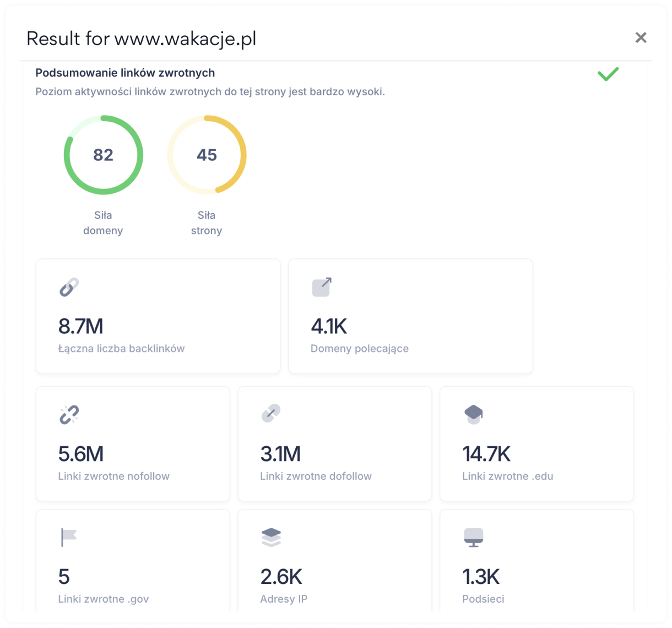The height and width of the screenshot is (628, 672).
Task: Click the monitor icon for Podsieci
Action: click(474, 537)
